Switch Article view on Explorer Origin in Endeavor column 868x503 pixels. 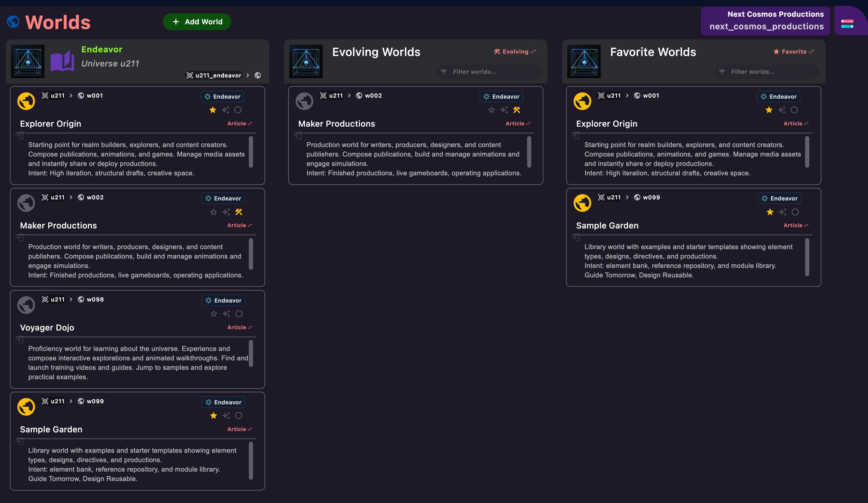(x=240, y=123)
